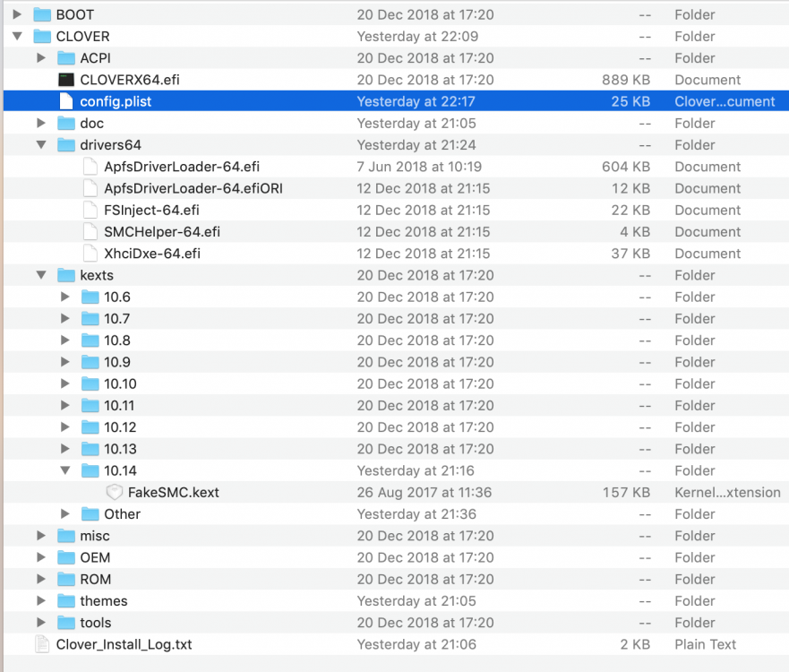
Task: Click the ApfsDriverLoader-64.efi file icon
Action: point(90,167)
